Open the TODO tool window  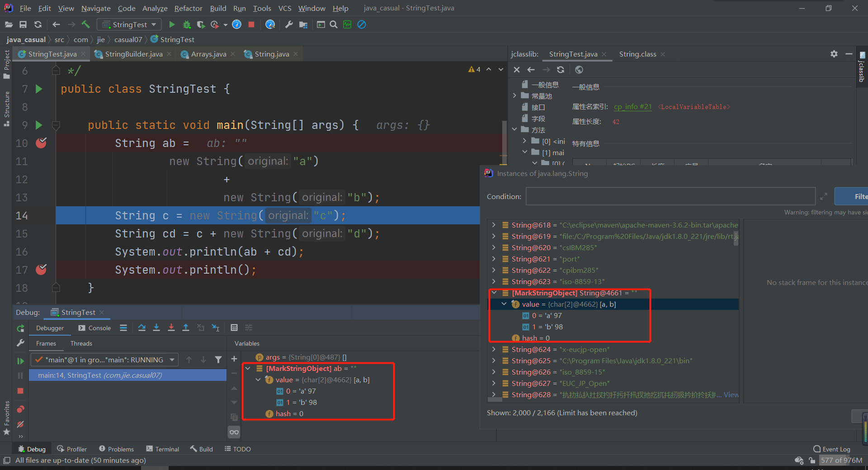coord(238,449)
